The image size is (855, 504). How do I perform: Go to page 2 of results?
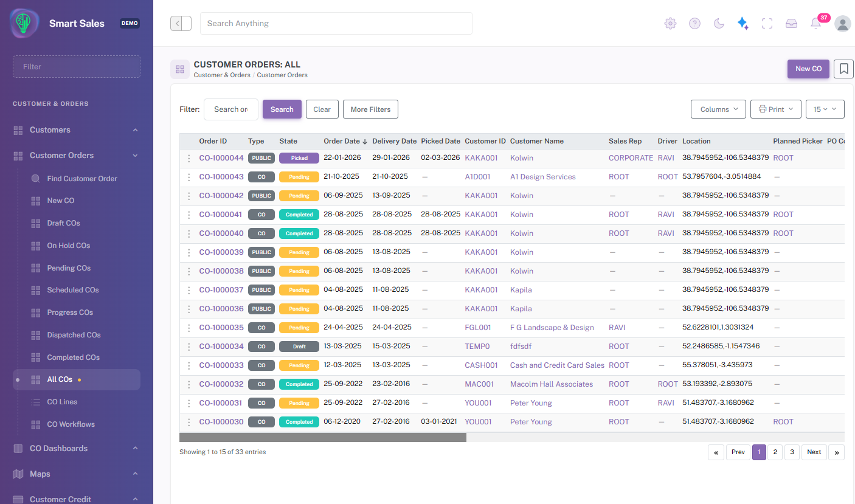[x=775, y=452]
